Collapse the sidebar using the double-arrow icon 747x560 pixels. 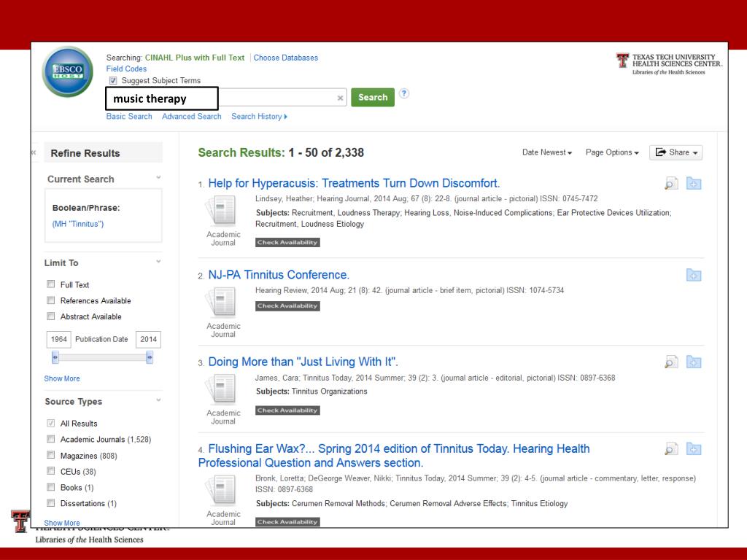pos(33,152)
